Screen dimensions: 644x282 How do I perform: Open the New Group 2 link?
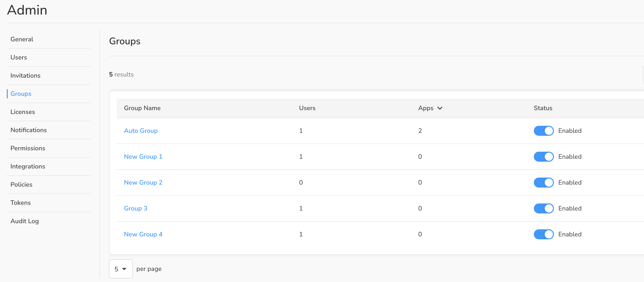143,183
